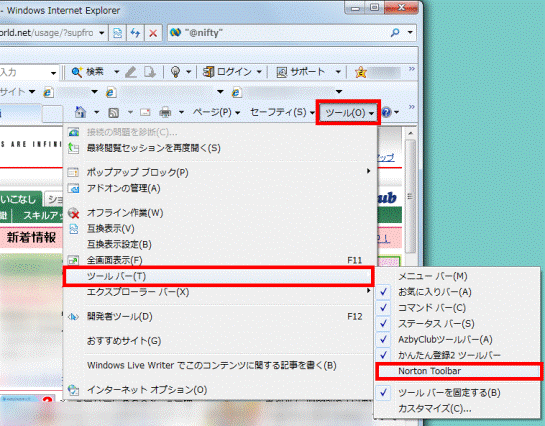
Task: Uncheck お気に入りバー(A)
Action: (x=457, y=292)
